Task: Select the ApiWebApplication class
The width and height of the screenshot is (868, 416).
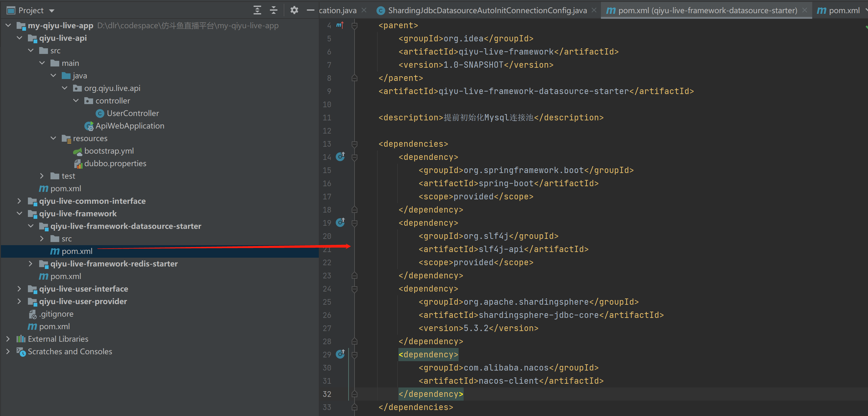Action: [x=130, y=126]
